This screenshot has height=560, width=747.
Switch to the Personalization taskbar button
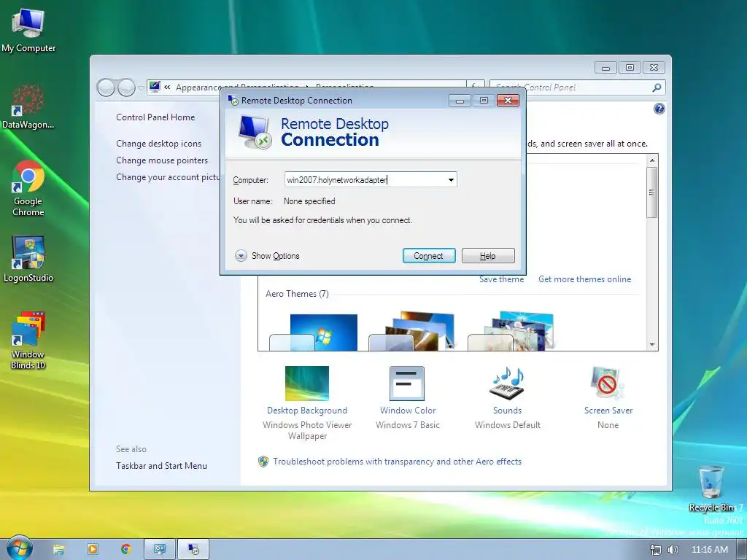point(160,550)
